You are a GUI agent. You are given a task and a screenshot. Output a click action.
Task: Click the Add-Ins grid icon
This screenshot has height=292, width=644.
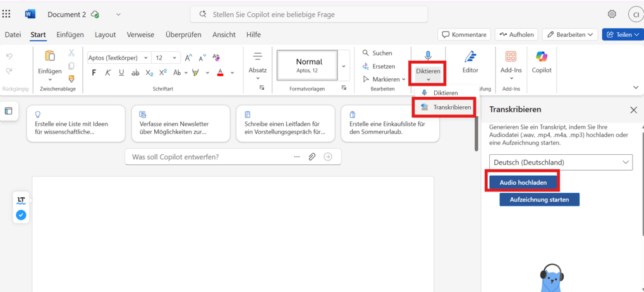pos(511,56)
